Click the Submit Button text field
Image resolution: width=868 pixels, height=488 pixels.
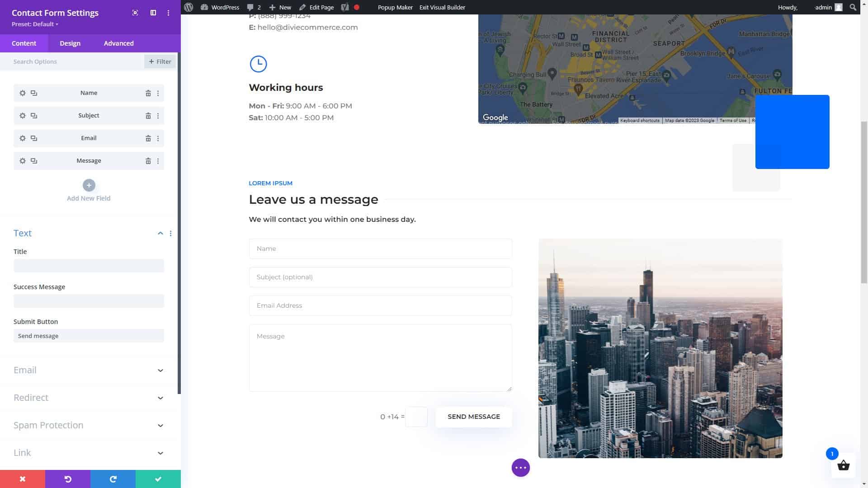tap(89, 336)
